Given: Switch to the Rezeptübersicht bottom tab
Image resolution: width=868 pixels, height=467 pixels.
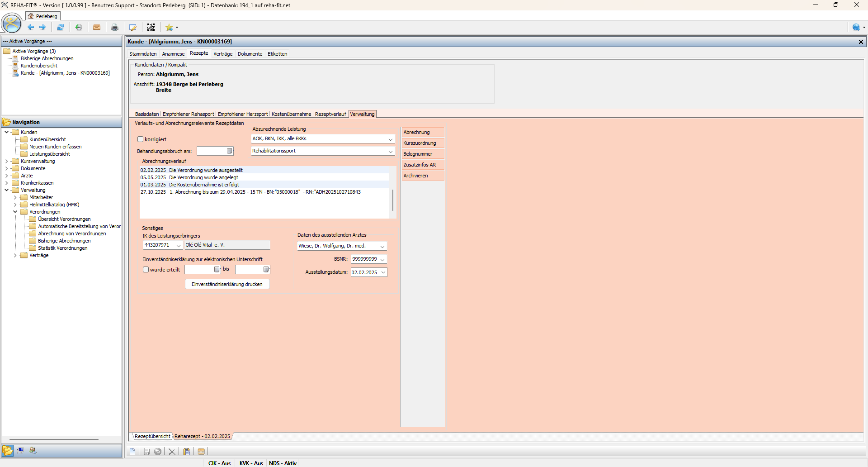Looking at the screenshot, I should 152,436.
